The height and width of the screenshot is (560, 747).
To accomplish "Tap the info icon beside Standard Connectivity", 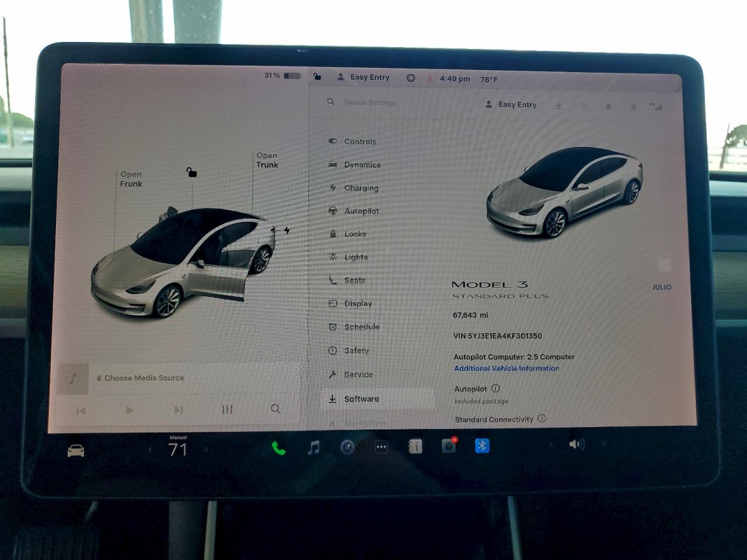I will click(x=542, y=418).
